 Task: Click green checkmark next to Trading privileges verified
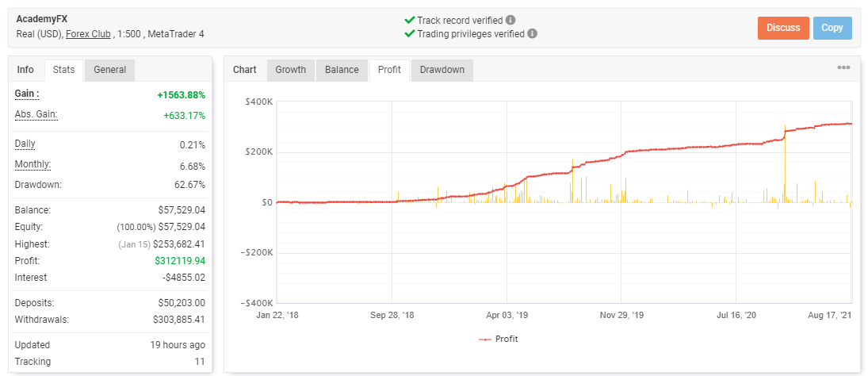[x=409, y=34]
